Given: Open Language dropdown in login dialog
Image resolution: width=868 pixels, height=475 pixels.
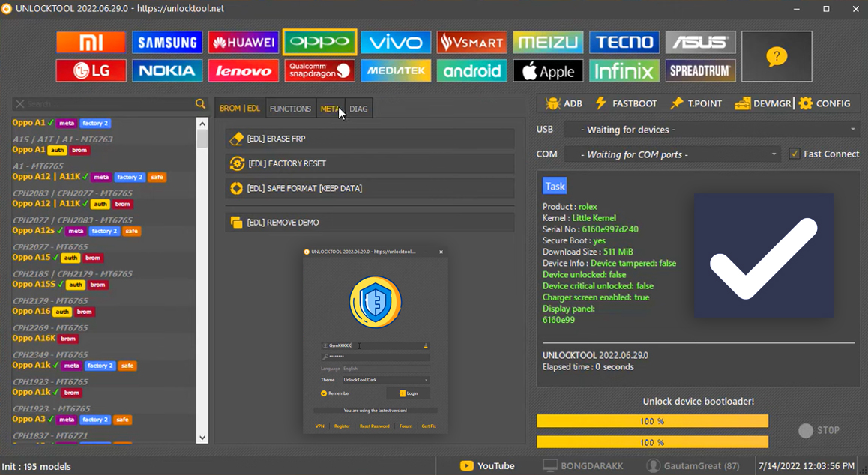Looking at the screenshot, I should tap(386, 369).
